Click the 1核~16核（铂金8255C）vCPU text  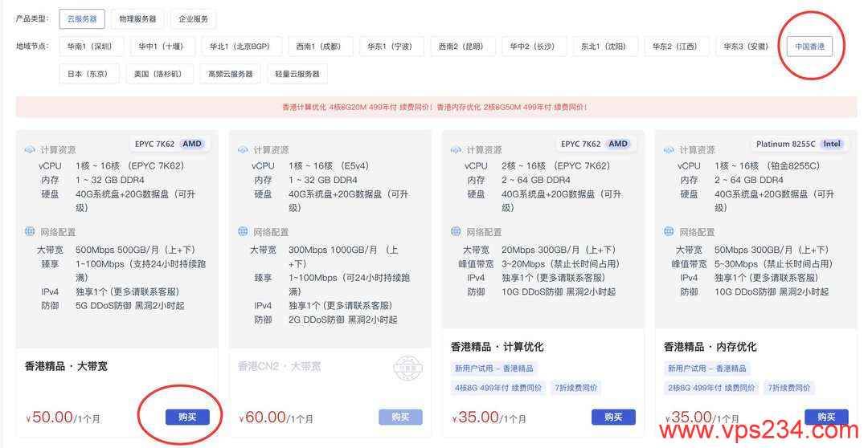click(x=768, y=166)
